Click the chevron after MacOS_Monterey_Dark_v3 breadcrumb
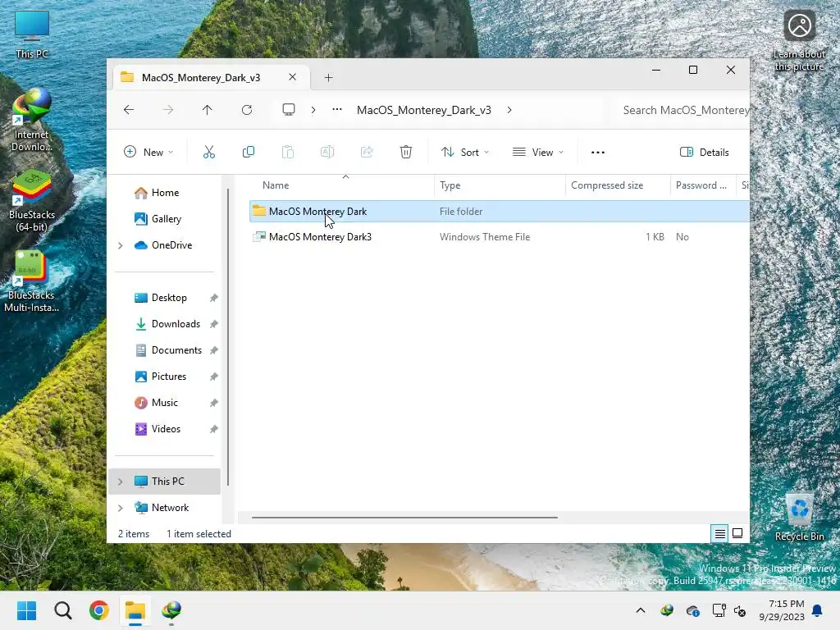Image resolution: width=840 pixels, height=630 pixels. 509,110
